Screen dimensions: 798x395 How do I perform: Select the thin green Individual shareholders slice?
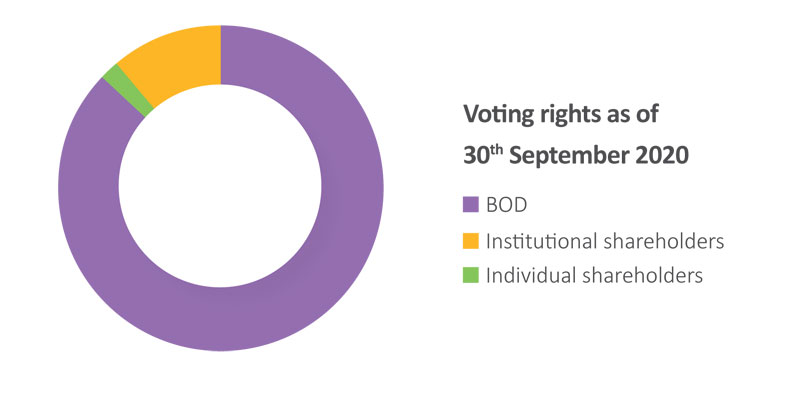click(x=127, y=90)
